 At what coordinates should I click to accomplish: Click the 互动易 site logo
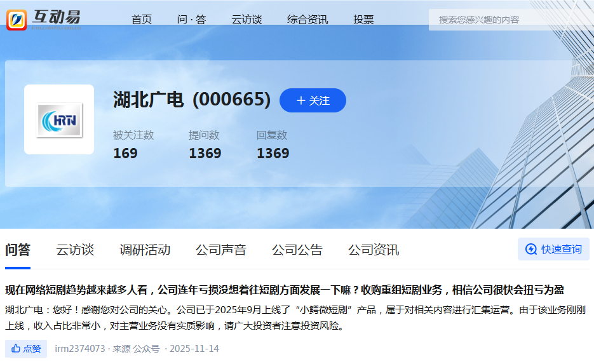point(44,20)
